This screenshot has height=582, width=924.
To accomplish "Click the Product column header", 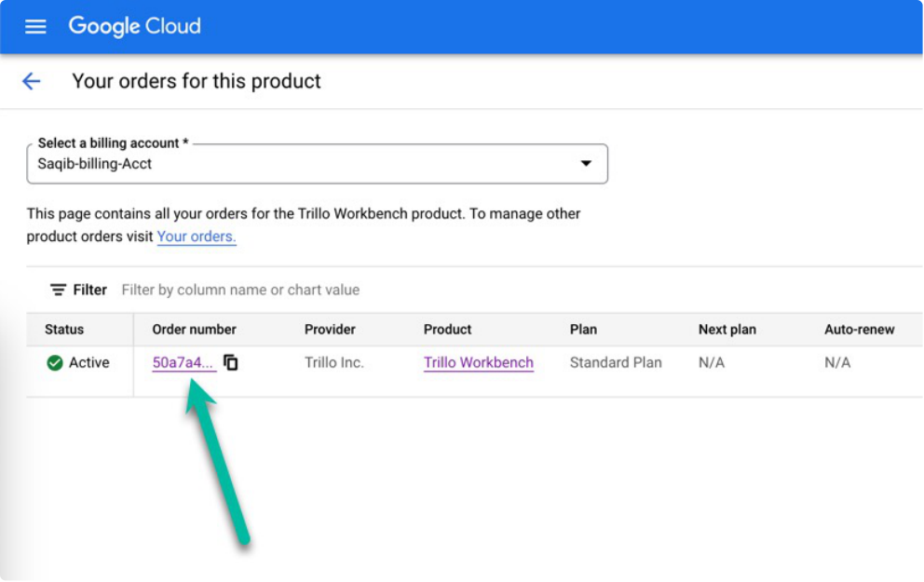I will pyautogui.click(x=447, y=330).
